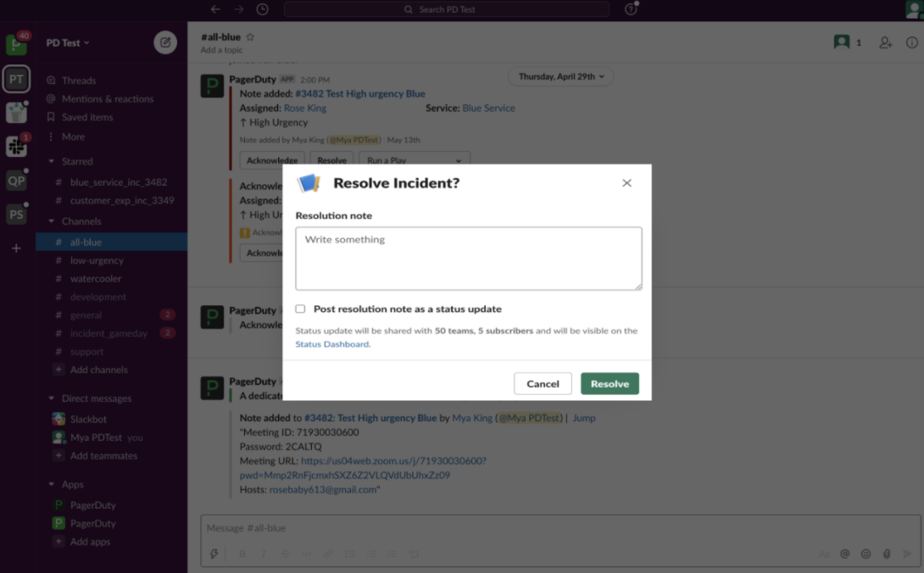Close the Resolve Incident dialog
Screen dimensions: 924x573
pyautogui.click(x=626, y=183)
